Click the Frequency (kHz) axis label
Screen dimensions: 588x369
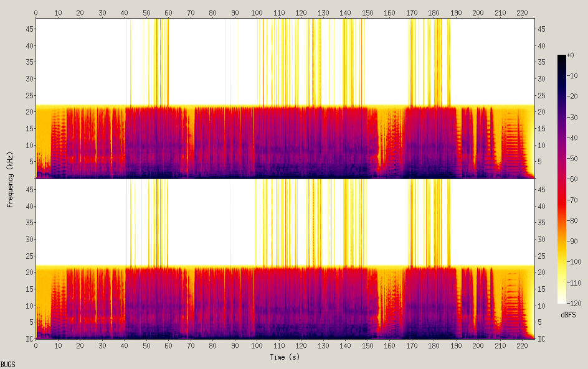[x=11, y=179]
